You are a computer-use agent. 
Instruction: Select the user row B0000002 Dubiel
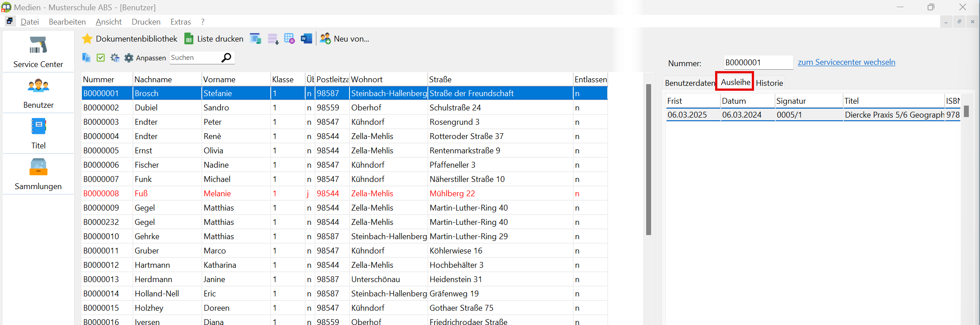[x=345, y=108]
